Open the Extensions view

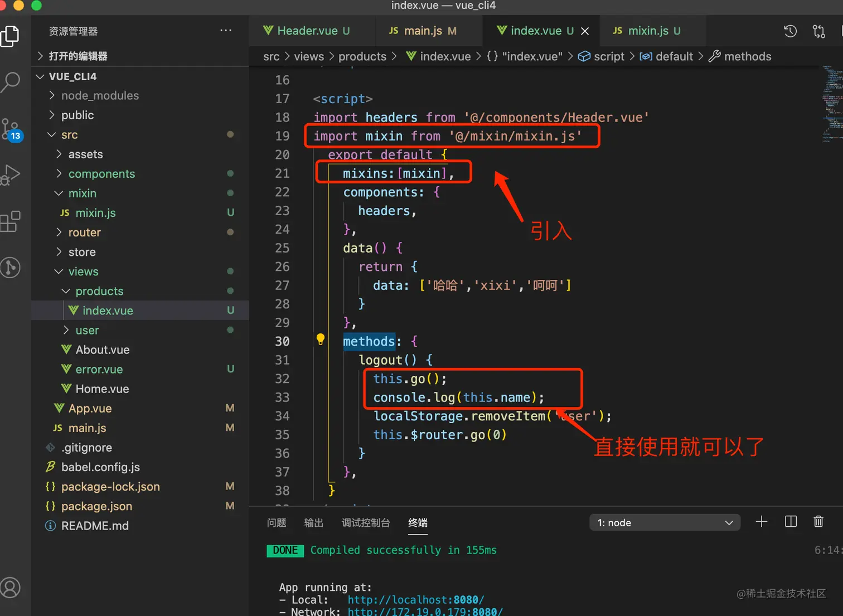pos(10,221)
